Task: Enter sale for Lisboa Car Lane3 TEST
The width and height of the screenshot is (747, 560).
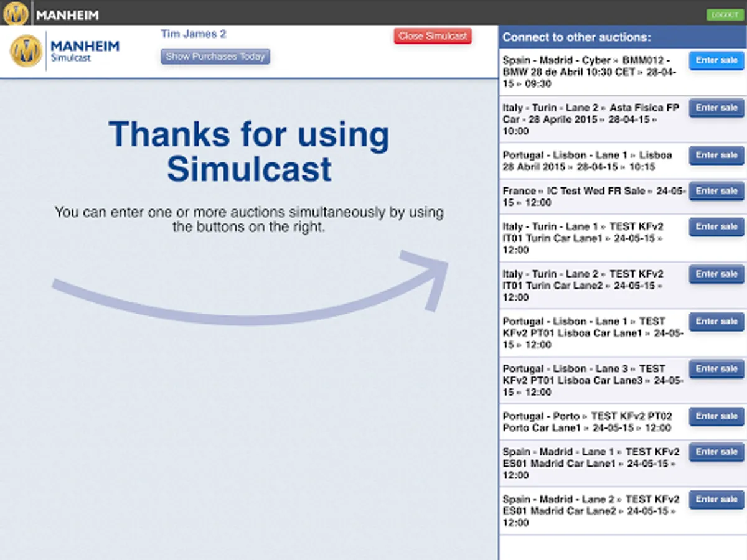Action: pyautogui.click(x=716, y=368)
